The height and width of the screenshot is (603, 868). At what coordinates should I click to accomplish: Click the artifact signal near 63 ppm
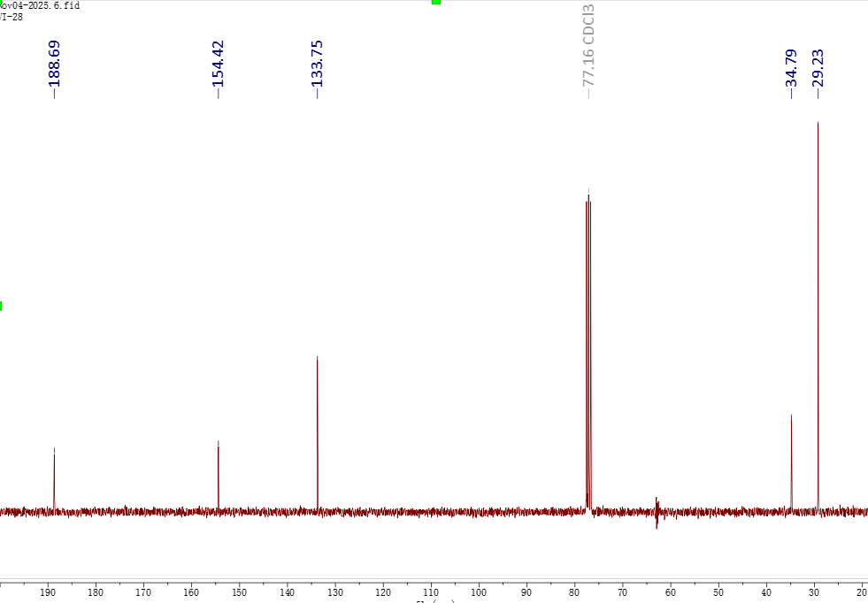click(x=657, y=513)
